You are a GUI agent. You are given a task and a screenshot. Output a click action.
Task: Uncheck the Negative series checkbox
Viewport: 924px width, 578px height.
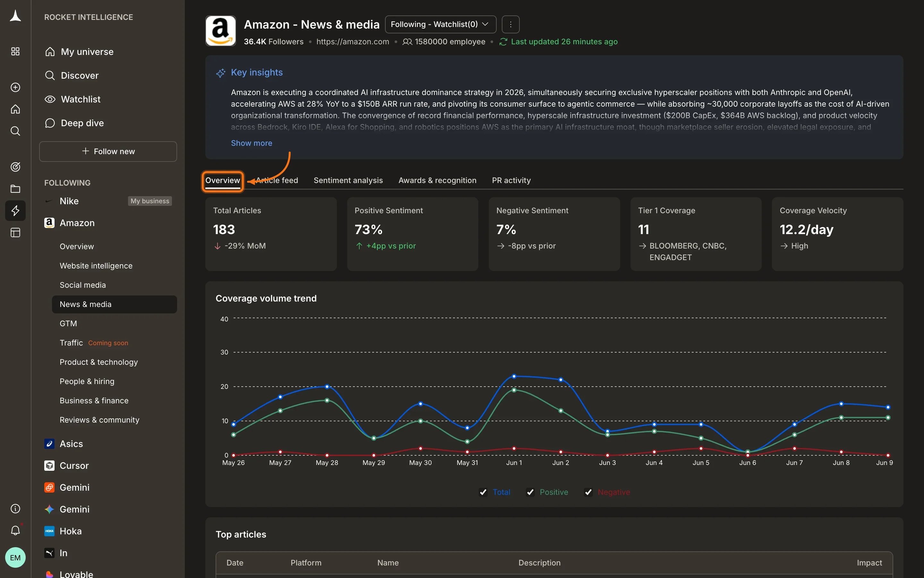pyautogui.click(x=588, y=492)
